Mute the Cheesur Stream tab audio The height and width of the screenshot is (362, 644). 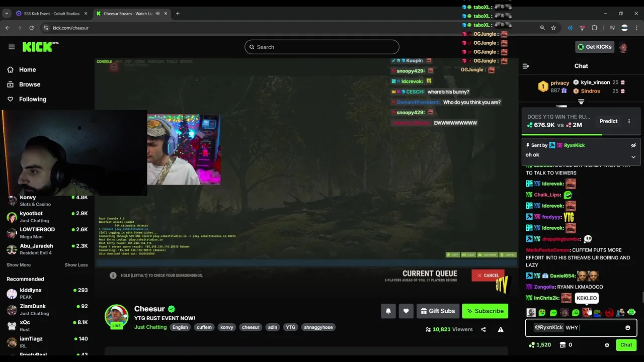[x=157, y=14]
